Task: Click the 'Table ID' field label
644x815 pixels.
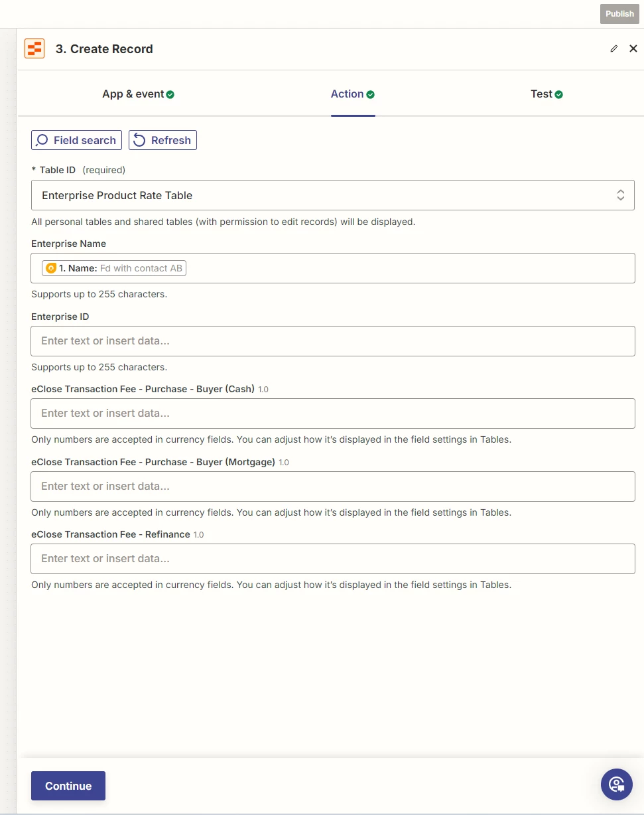Action: pyautogui.click(x=58, y=170)
